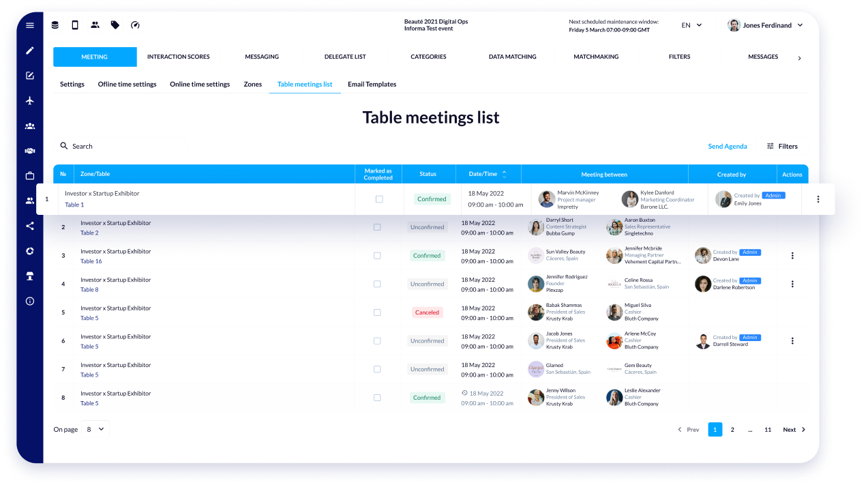The width and height of the screenshot is (868, 485).
Task: Open the EN language dropdown
Action: (691, 25)
